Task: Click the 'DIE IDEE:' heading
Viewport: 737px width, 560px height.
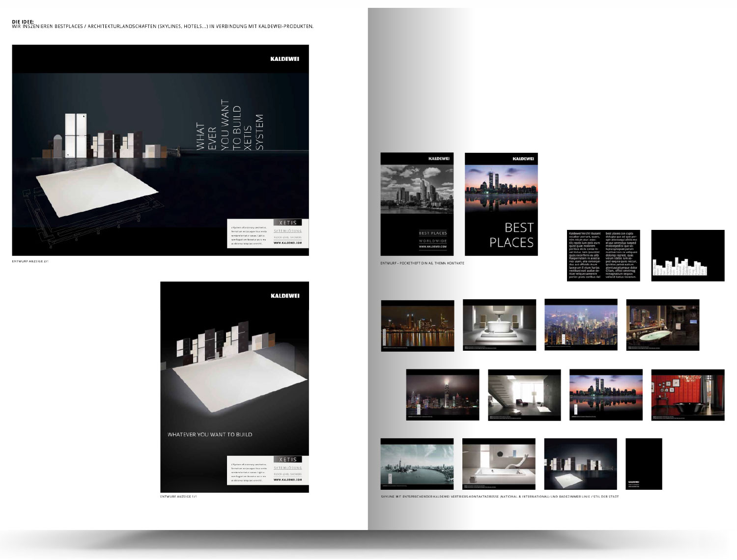Action: click(23, 22)
